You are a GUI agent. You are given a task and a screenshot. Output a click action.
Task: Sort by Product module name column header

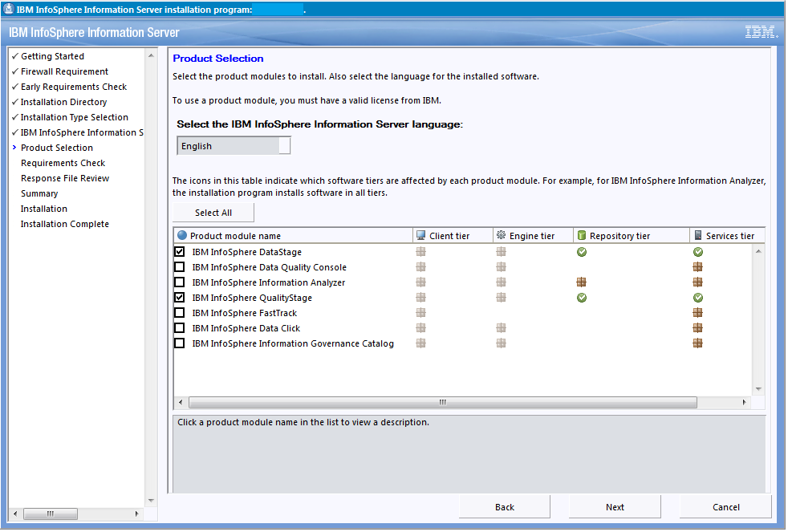click(x=294, y=236)
